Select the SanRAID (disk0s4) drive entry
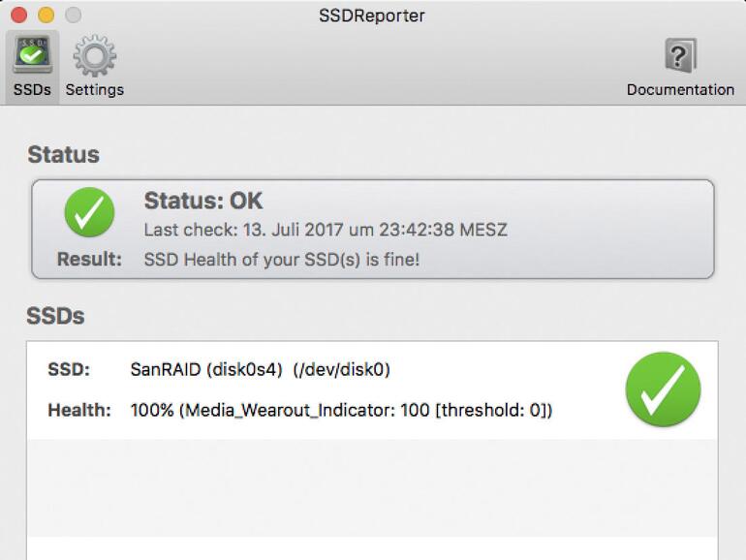Image resolution: width=746 pixels, height=560 pixels. [x=260, y=369]
